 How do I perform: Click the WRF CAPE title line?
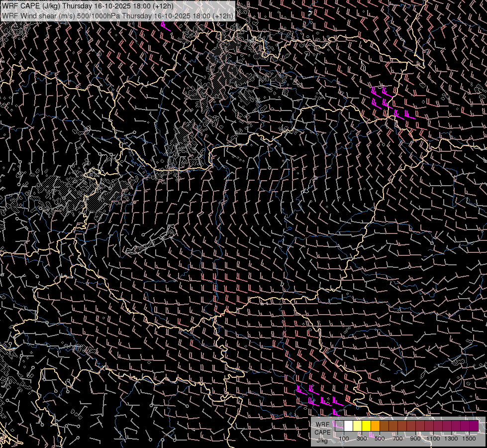point(88,6)
